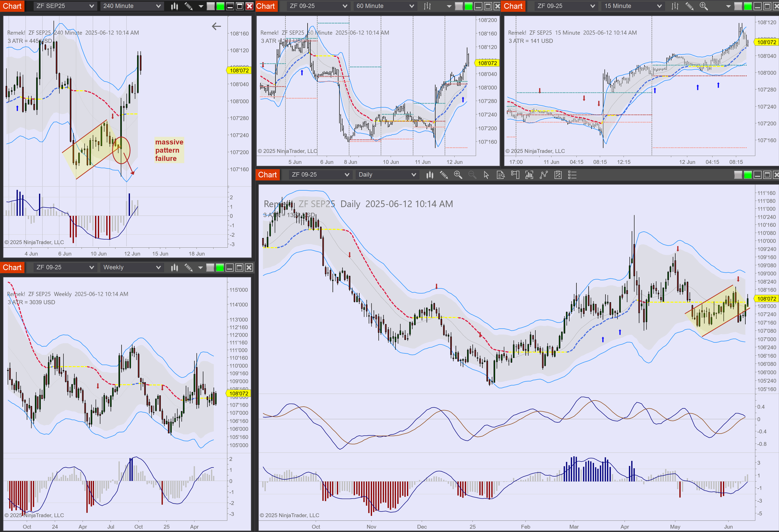Toggle green instrument link on Daily chart
This screenshot has height=532, width=779.
748,175
